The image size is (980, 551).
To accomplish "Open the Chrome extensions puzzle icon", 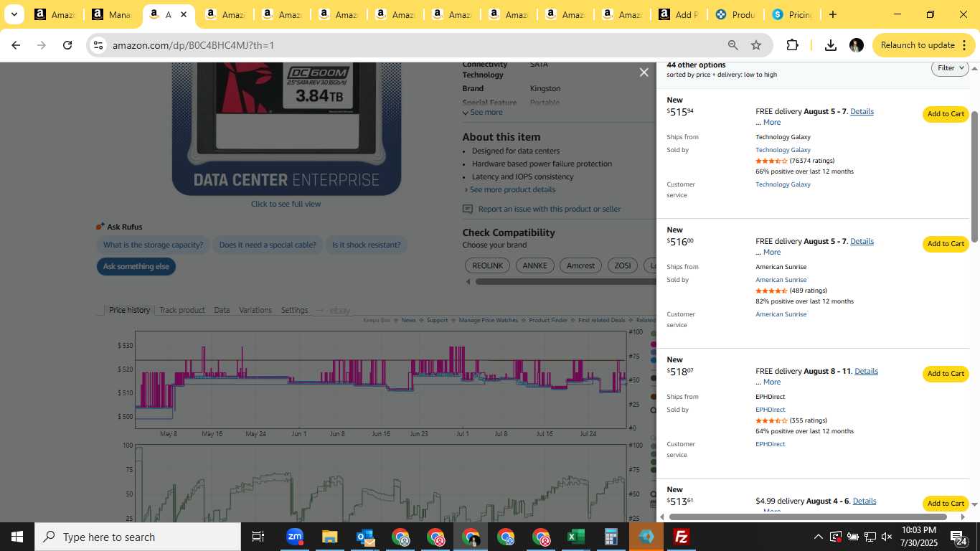I will pyautogui.click(x=792, y=45).
